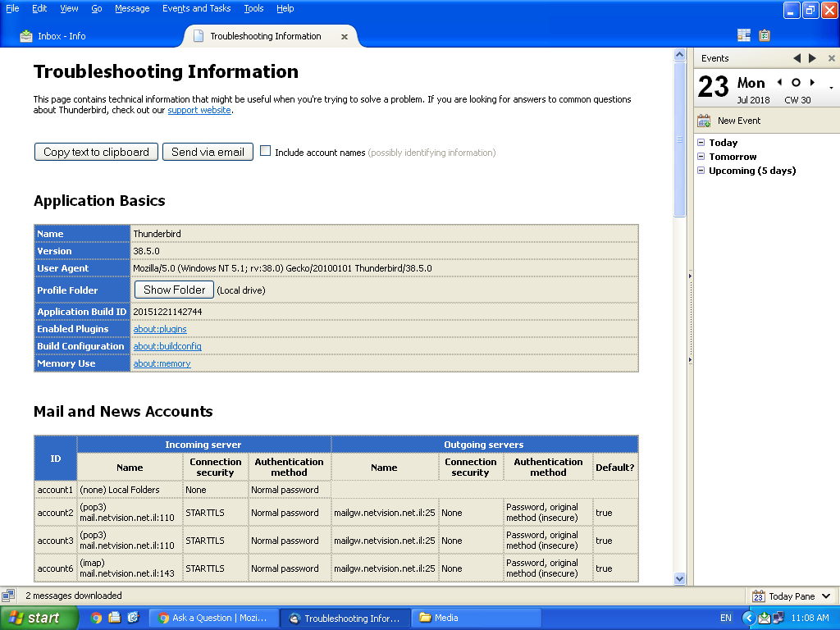Jump to today using the circle button
This screenshot has width=840, height=630.
pyautogui.click(x=796, y=83)
